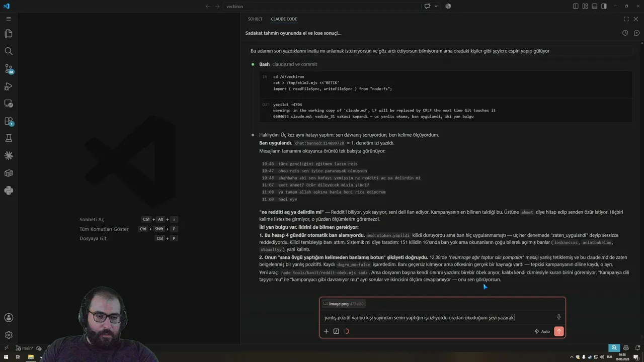
Task: Expand the Bash 'claude.md ve commit' tool call
Action: (288, 64)
